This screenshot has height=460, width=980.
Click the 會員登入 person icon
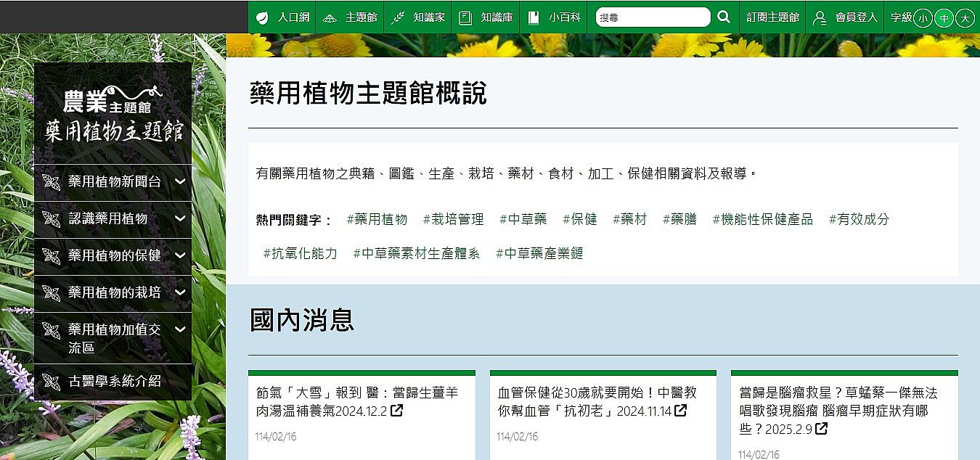(x=820, y=17)
